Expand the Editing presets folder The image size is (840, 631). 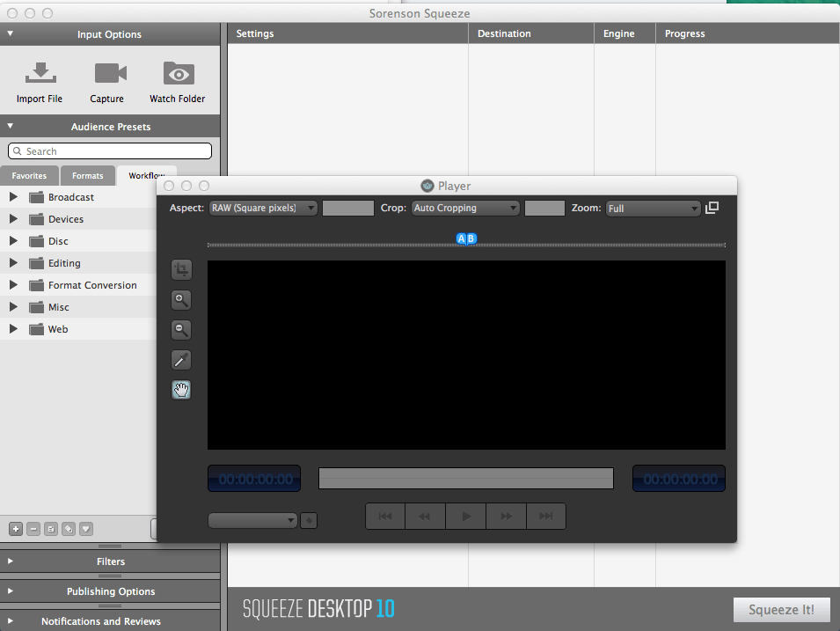[x=13, y=263]
